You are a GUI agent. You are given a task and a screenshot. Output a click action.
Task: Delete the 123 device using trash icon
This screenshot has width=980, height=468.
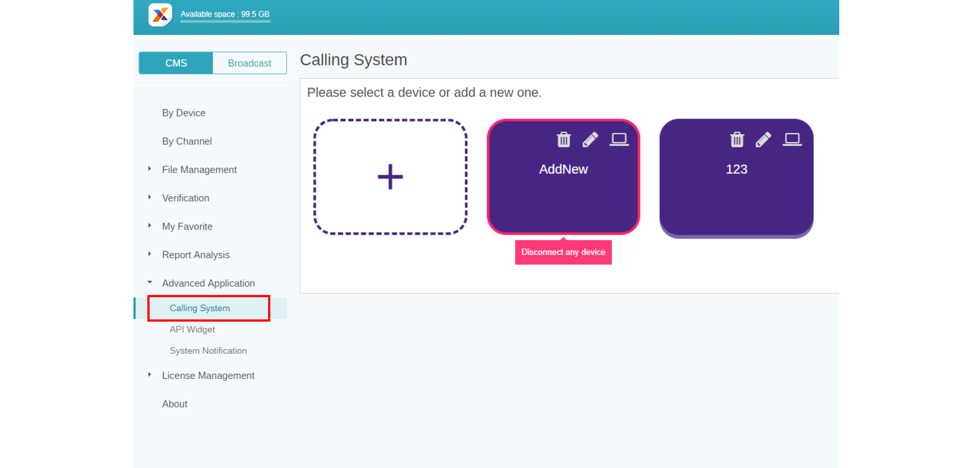pos(737,140)
